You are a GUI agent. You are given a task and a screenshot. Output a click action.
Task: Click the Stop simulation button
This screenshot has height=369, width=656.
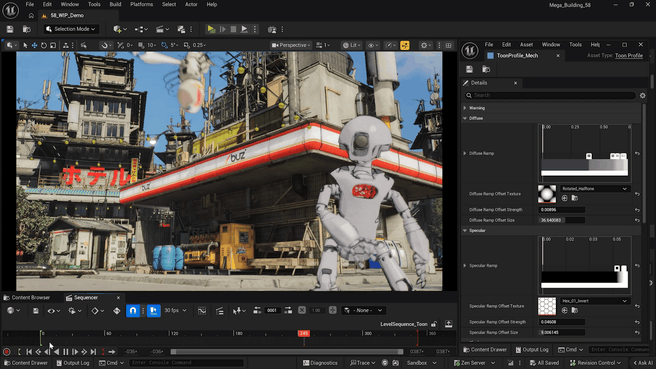click(233, 29)
